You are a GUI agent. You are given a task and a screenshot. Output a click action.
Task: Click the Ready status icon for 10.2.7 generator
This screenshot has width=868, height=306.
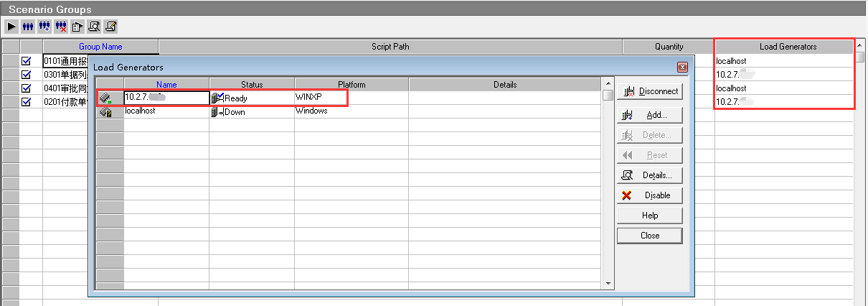tap(217, 98)
